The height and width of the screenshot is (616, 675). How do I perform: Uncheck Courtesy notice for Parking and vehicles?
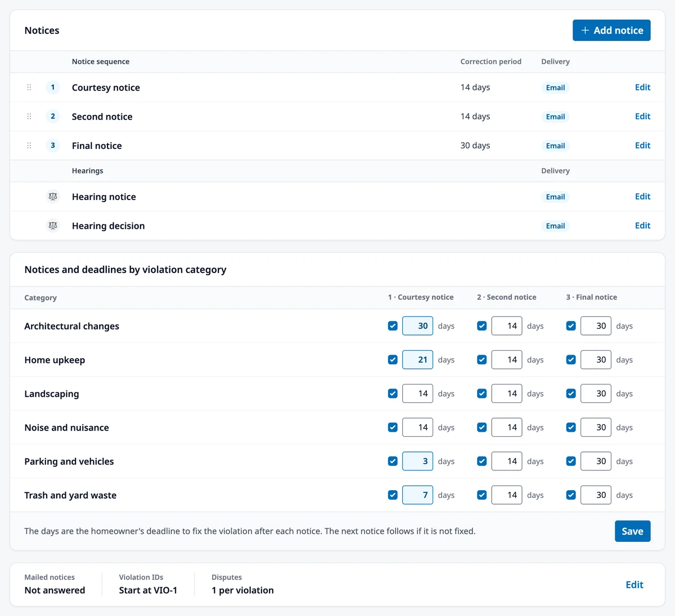click(393, 461)
